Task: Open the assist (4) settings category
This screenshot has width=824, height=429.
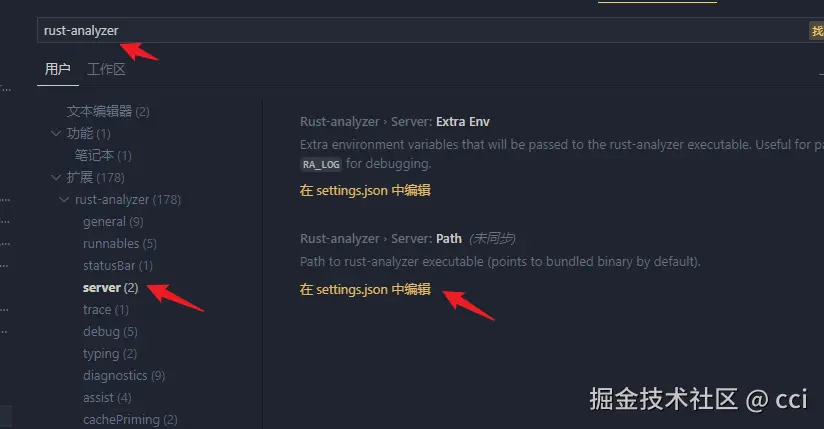Action: point(106,398)
